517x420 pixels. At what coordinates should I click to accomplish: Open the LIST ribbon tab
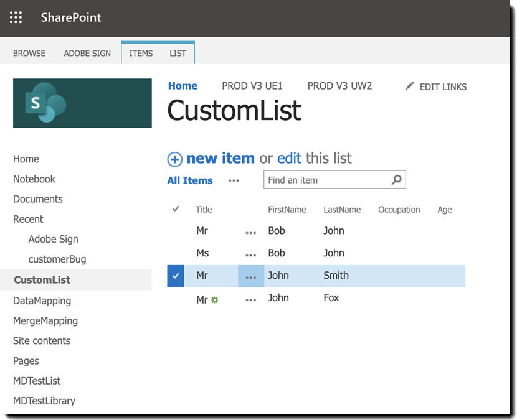pos(178,53)
